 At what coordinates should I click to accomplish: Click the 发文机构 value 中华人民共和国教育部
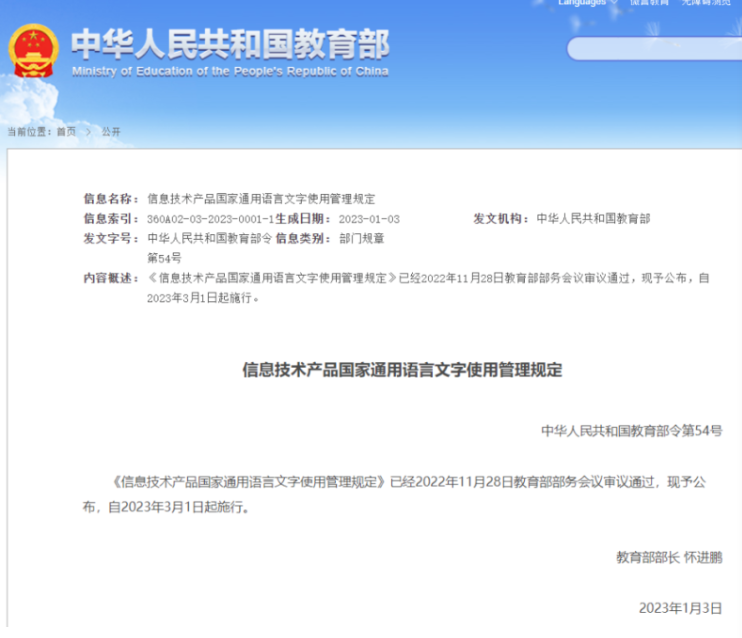click(x=593, y=219)
